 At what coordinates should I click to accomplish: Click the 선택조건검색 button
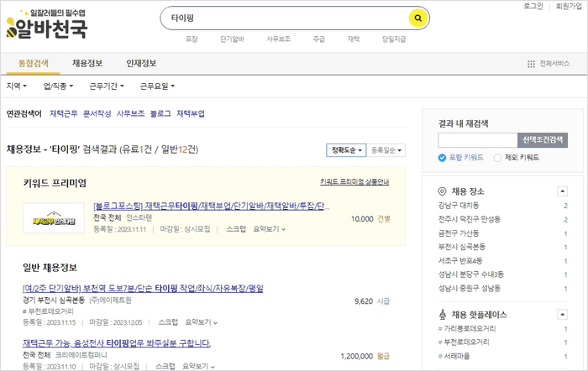(543, 140)
